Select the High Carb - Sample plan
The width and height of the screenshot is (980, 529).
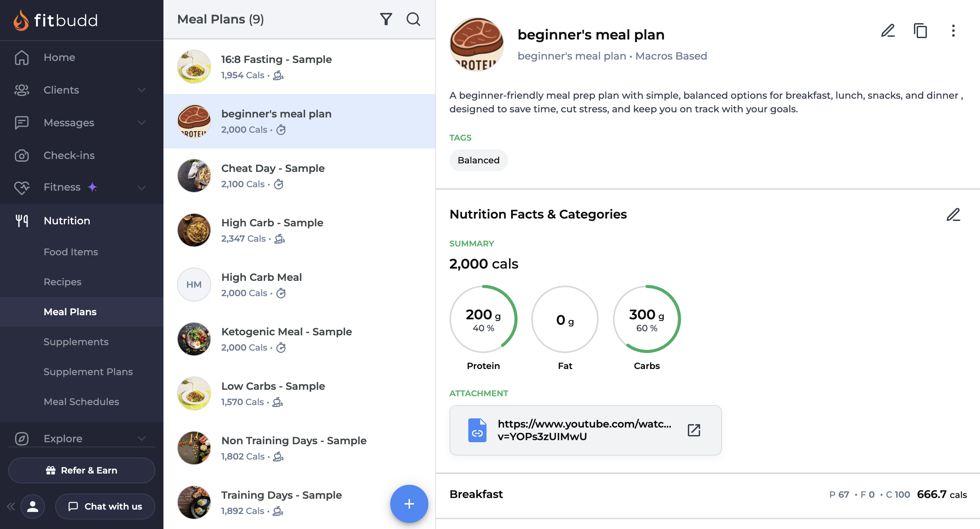299,230
